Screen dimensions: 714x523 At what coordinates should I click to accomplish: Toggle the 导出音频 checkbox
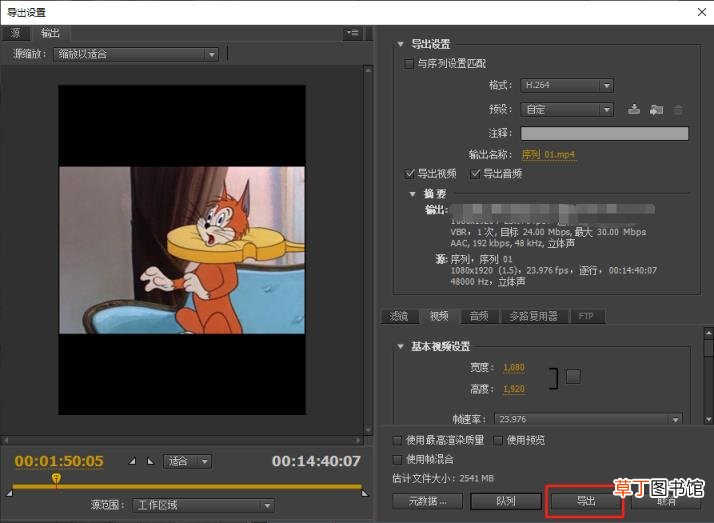click(x=475, y=173)
